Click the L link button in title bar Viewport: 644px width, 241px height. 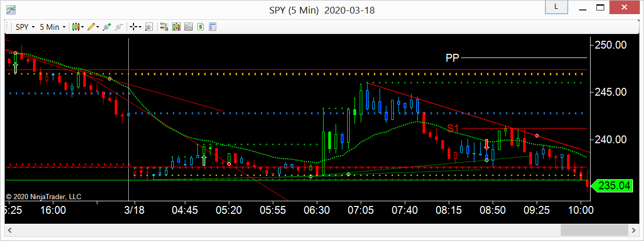[x=556, y=7]
